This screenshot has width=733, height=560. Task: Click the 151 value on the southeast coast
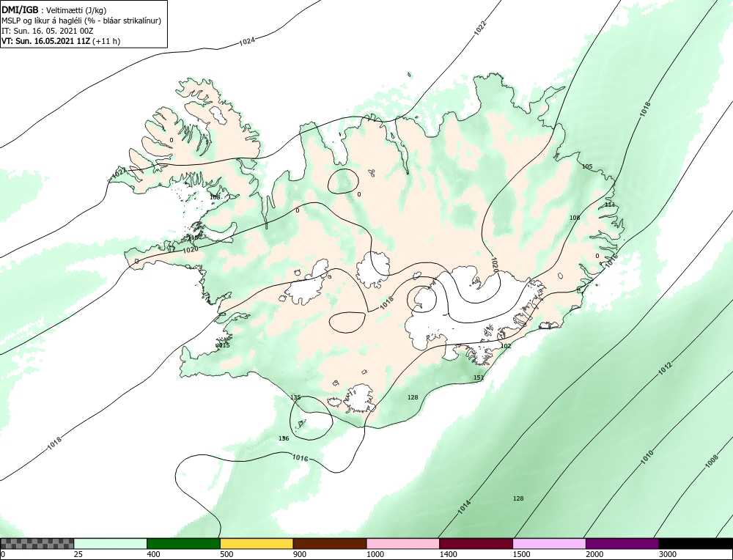[479, 377]
